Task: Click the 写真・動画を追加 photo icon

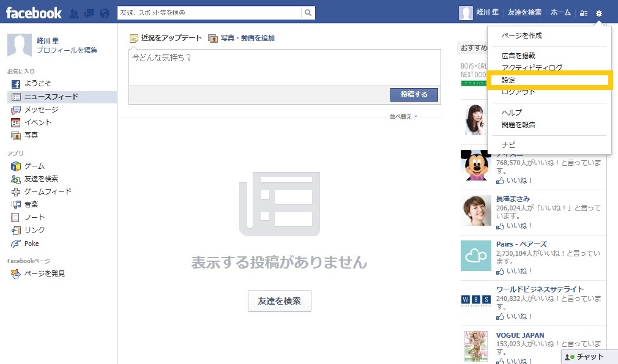Action: point(213,38)
